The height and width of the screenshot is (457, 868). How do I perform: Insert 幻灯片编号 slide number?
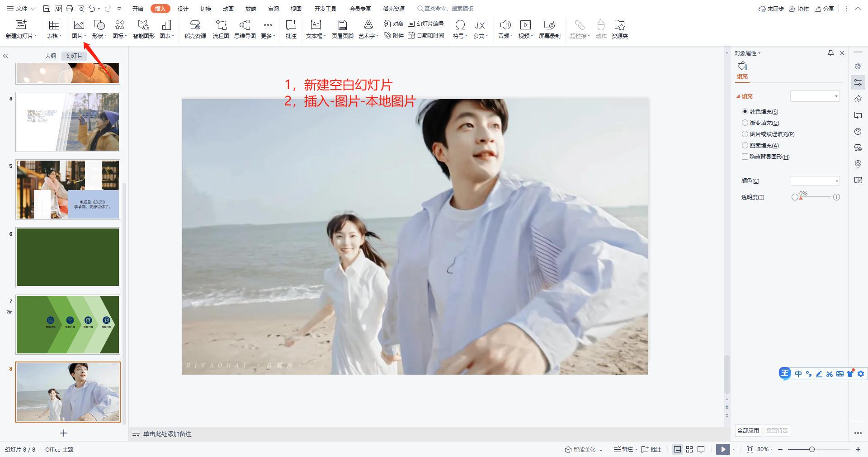(425, 24)
